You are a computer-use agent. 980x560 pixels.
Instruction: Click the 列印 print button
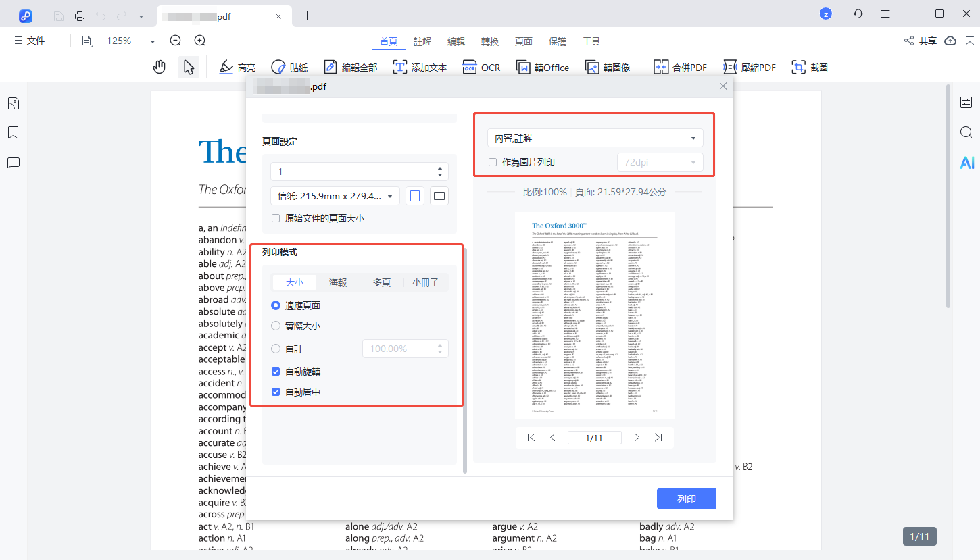tap(687, 498)
